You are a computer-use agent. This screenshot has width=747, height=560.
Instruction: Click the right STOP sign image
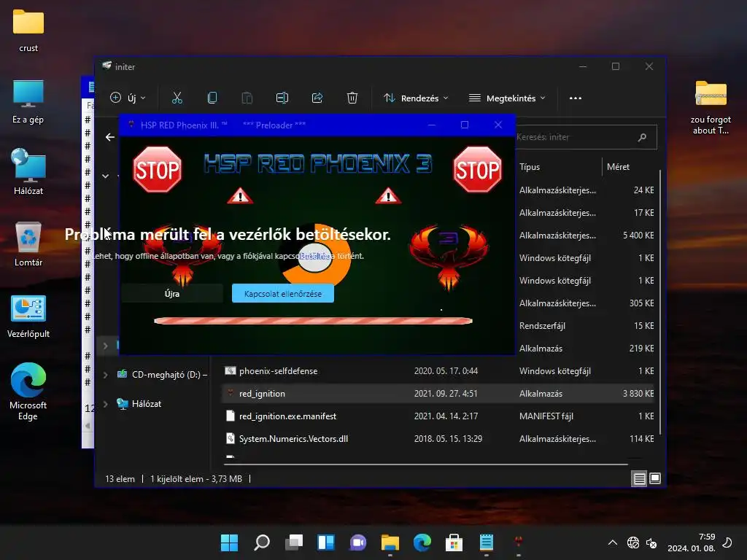[477, 169]
